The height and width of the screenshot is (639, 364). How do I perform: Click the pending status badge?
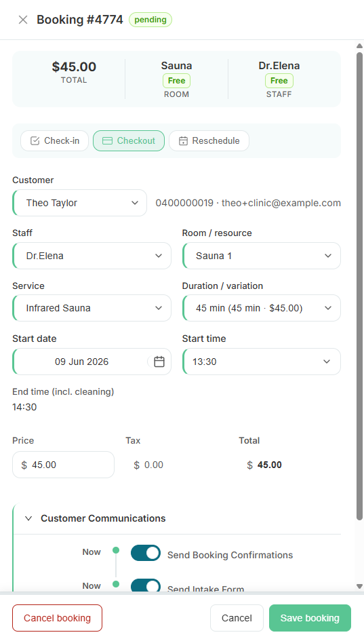(x=150, y=20)
